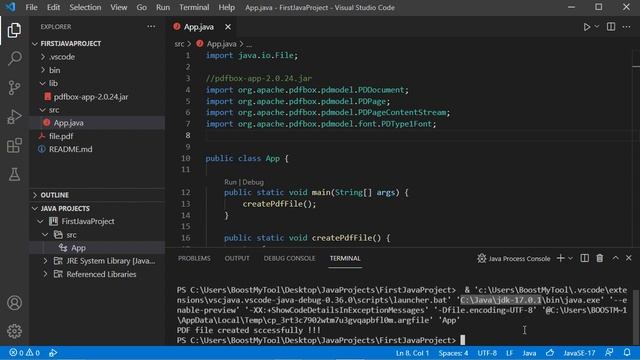640x360 pixels.
Task: Open the Testing flask view
Action: pyautogui.click(x=14, y=174)
